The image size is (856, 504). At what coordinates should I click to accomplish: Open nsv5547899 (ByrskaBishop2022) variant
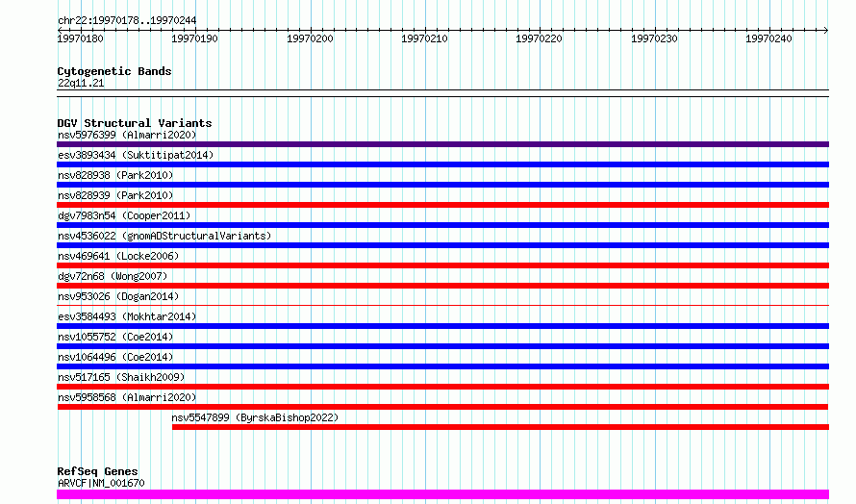[255, 417]
